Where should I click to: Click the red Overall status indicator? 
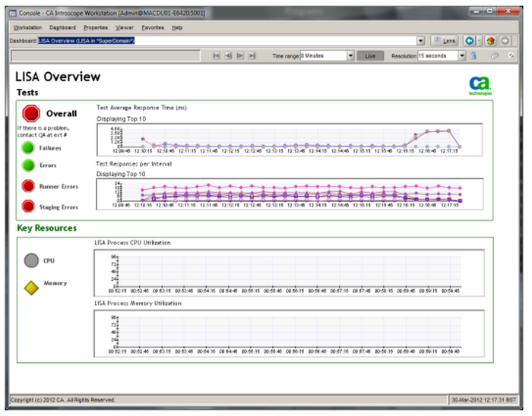[31, 114]
